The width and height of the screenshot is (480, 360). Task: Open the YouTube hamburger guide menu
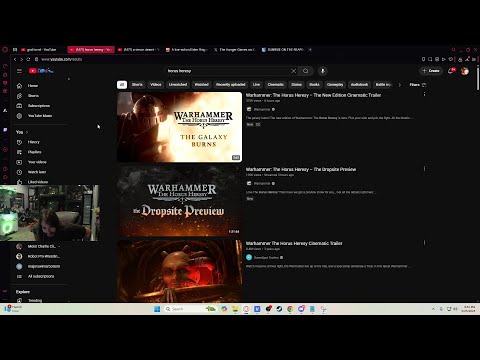click(19, 71)
